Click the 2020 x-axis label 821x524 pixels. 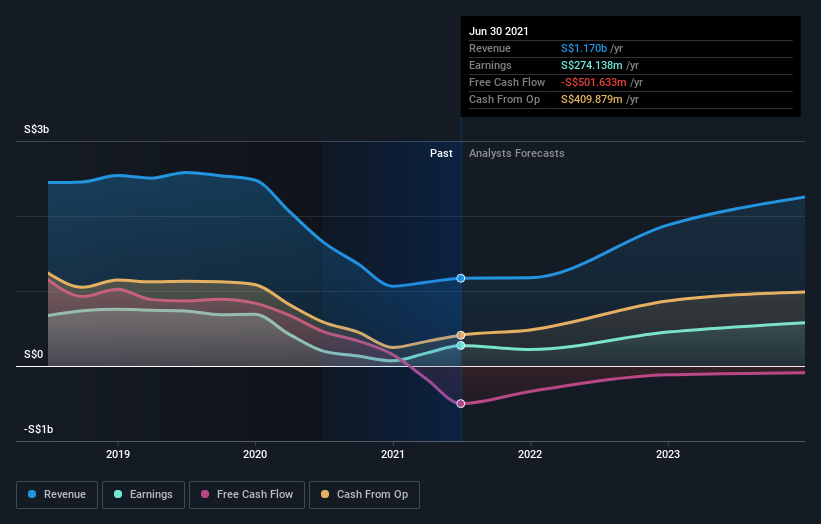click(255, 454)
